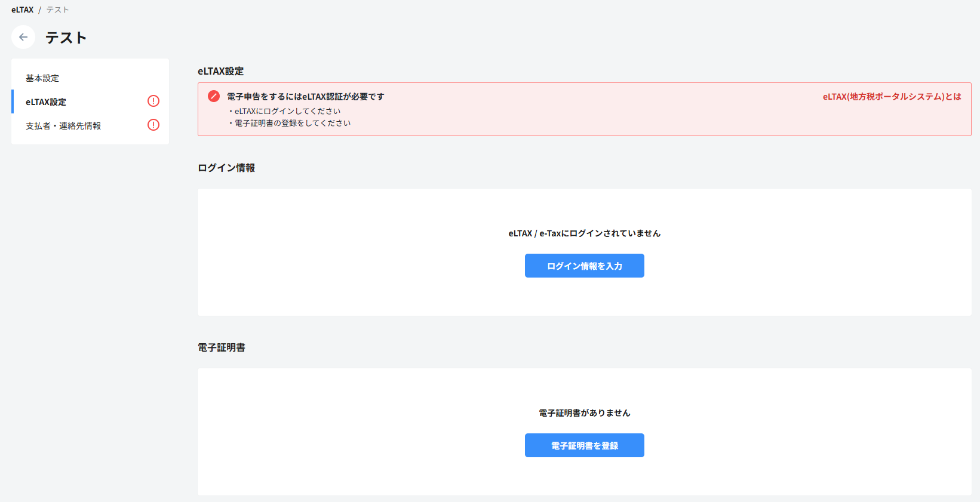Click the ログイン情報 section heading
980x502 pixels.
click(x=226, y=168)
